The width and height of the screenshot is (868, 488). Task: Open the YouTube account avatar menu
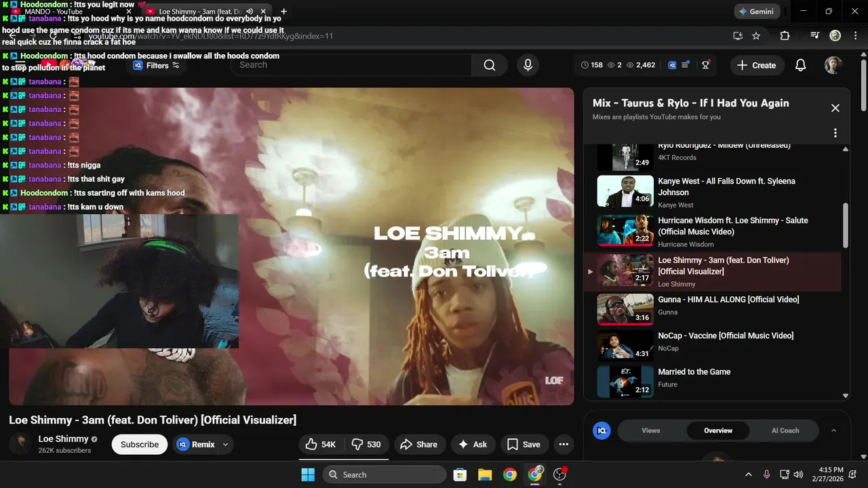833,65
